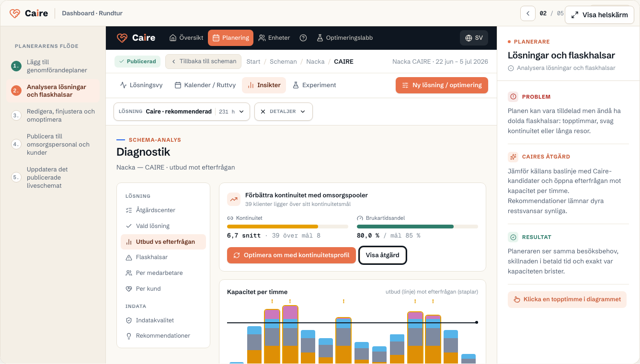
Task: Open the Lösning Caire rekommenderad dropdown
Action: point(182,112)
